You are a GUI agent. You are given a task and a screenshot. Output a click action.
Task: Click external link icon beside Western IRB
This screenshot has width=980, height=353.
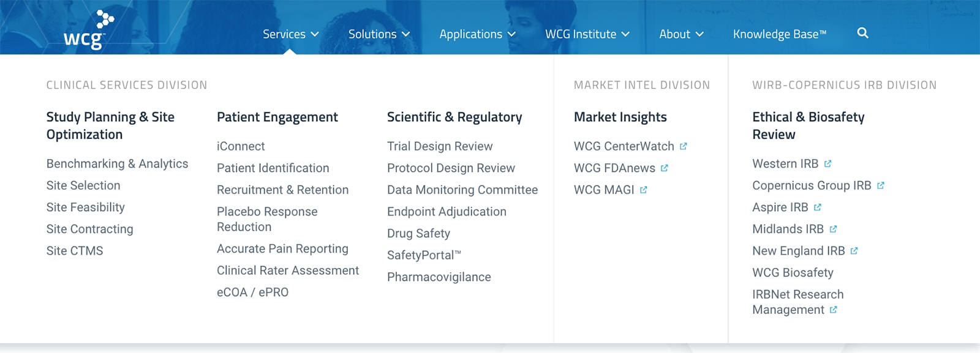click(828, 163)
